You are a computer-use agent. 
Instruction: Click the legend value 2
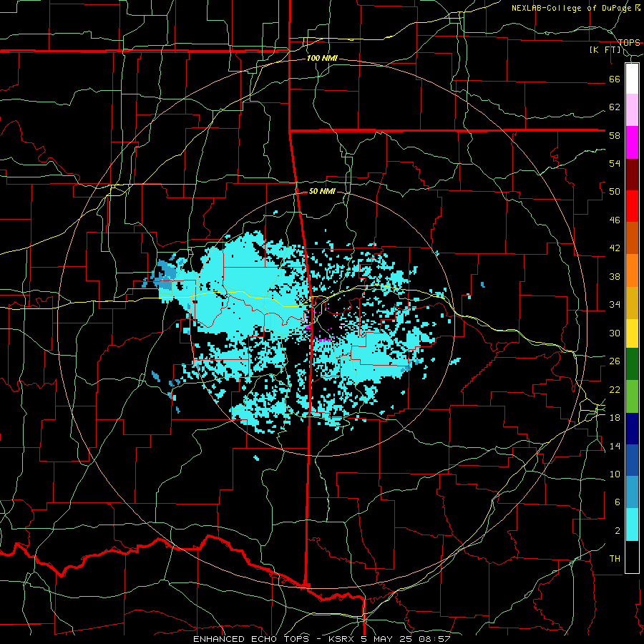coord(618,531)
